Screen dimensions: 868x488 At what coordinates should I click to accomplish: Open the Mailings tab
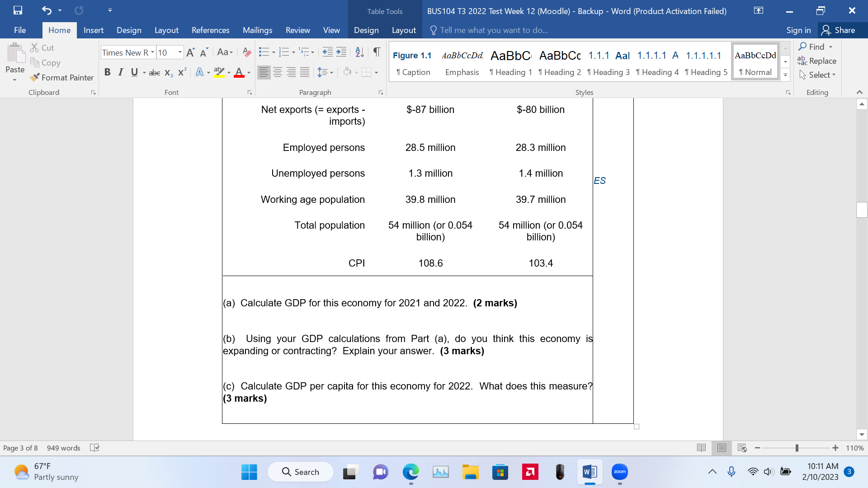(257, 30)
